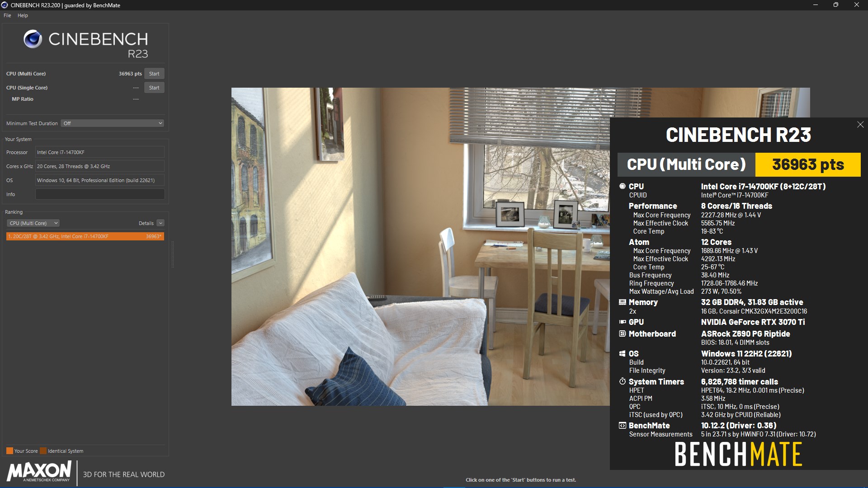Click the Processor field Intel Core i7-14700KF
The image size is (868, 488).
[100, 152]
